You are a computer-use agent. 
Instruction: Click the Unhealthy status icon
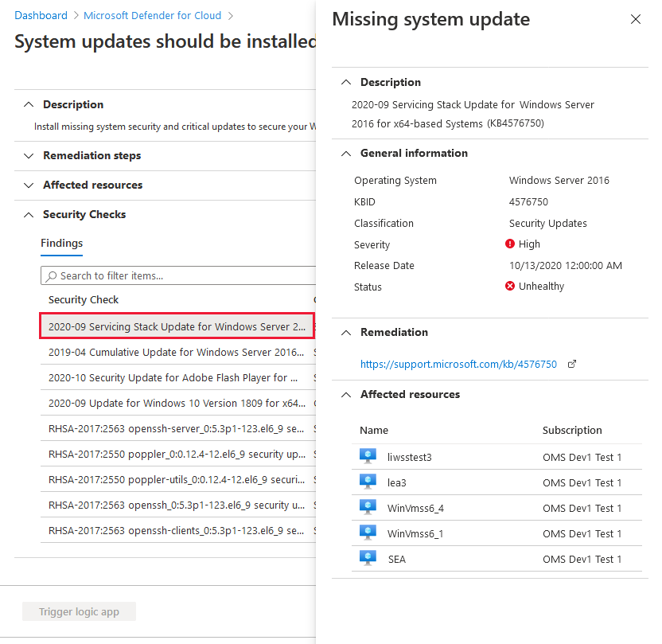(x=509, y=286)
